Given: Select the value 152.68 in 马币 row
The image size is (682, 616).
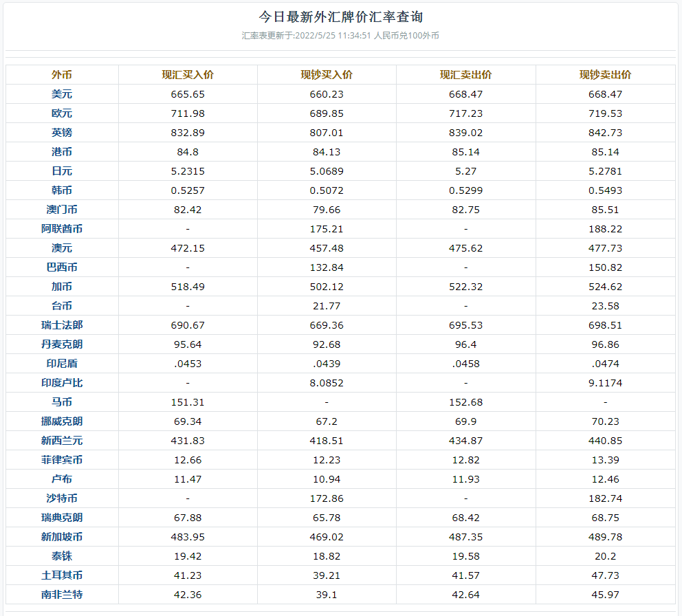Looking at the screenshot, I should point(466,402).
